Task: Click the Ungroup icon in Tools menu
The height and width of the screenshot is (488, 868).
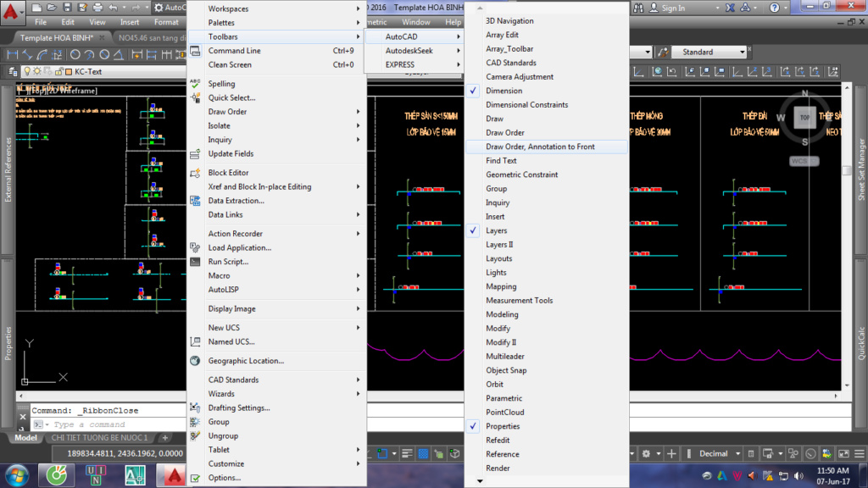Action: [x=195, y=436]
